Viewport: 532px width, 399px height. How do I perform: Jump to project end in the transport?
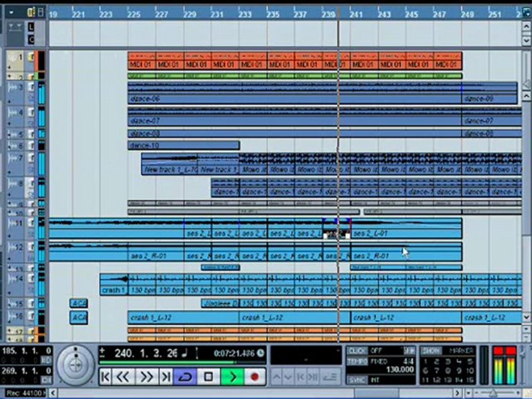[166, 377]
